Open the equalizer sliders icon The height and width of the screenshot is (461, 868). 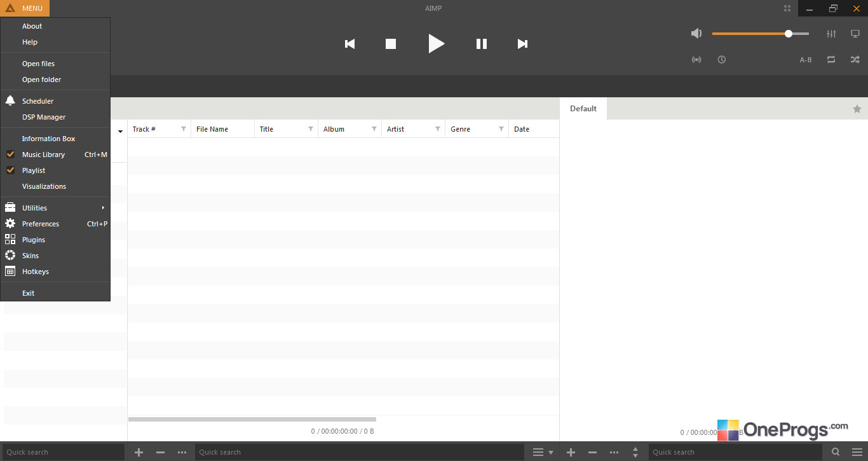831,34
